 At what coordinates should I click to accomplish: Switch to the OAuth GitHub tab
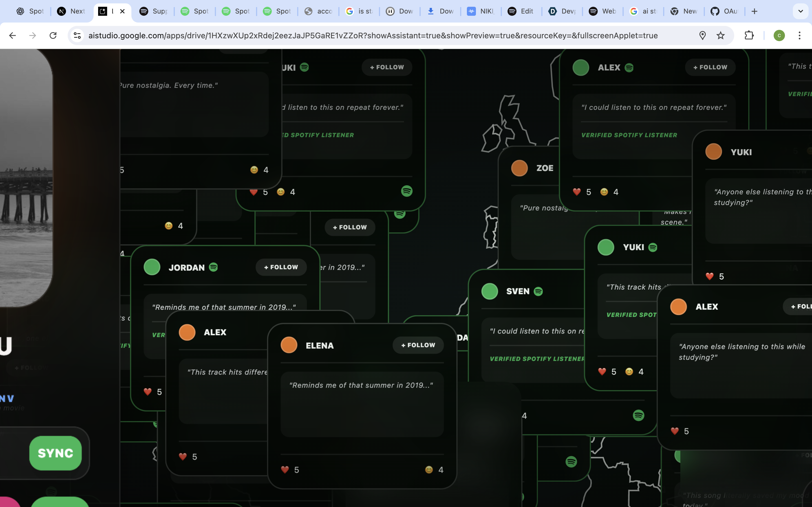(x=724, y=11)
